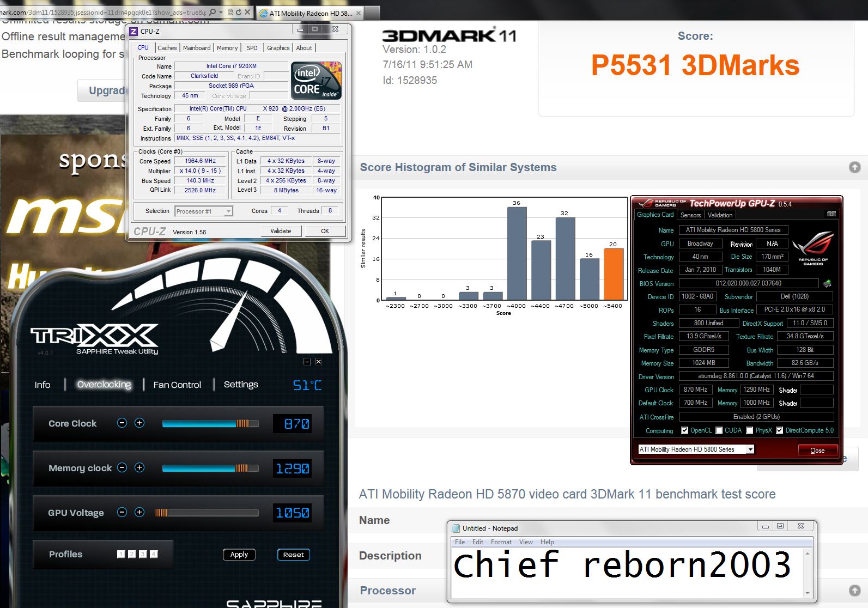Click CPU-Z title bar icon
This screenshot has width=868, height=608.
[133, 31]
